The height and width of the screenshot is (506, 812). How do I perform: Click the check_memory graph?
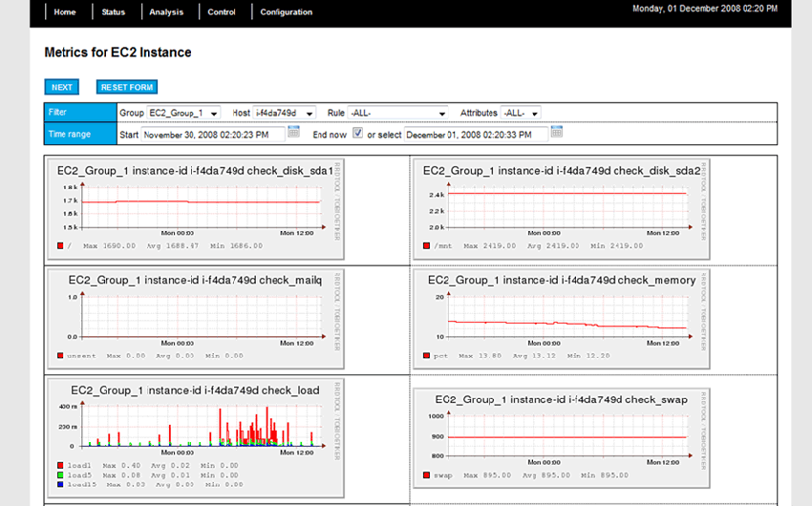(x=562, y=319)
